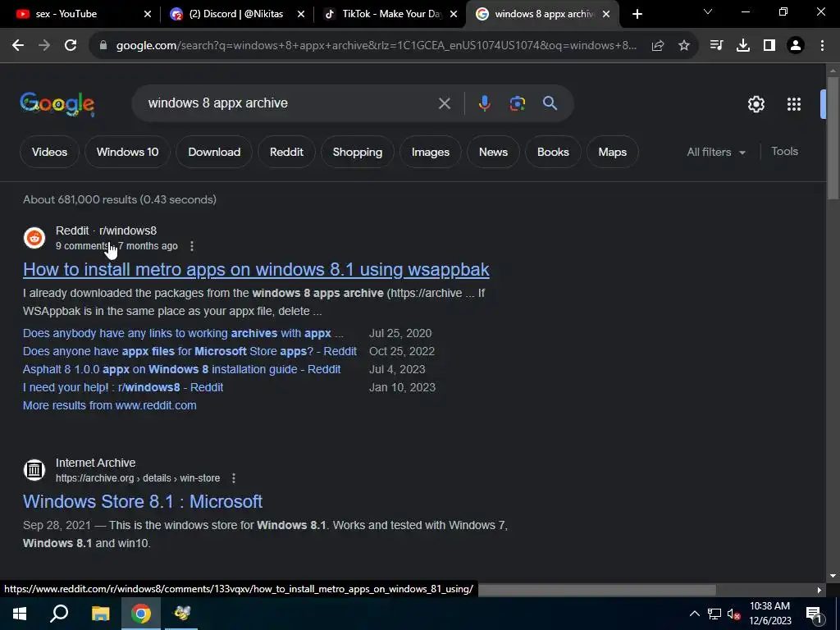Switch to the TikTok tab
The width and height of the screenshot is (840, 630).
390,14
